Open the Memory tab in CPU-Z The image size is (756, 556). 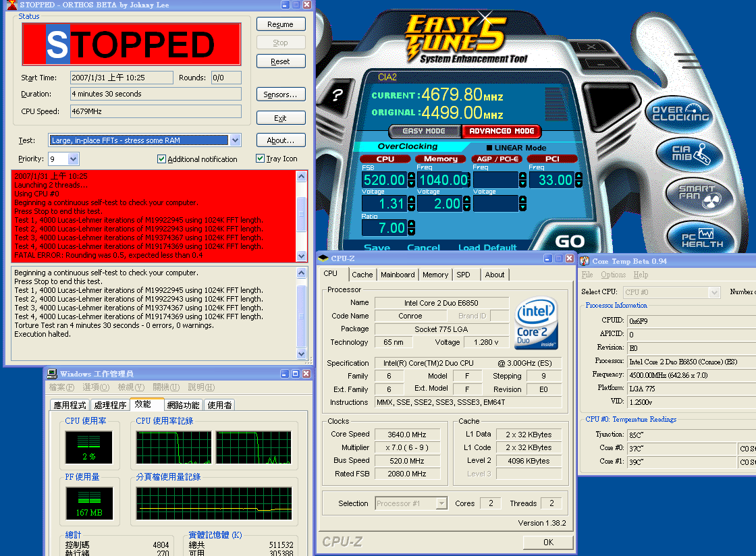click(x=435, y=275)
